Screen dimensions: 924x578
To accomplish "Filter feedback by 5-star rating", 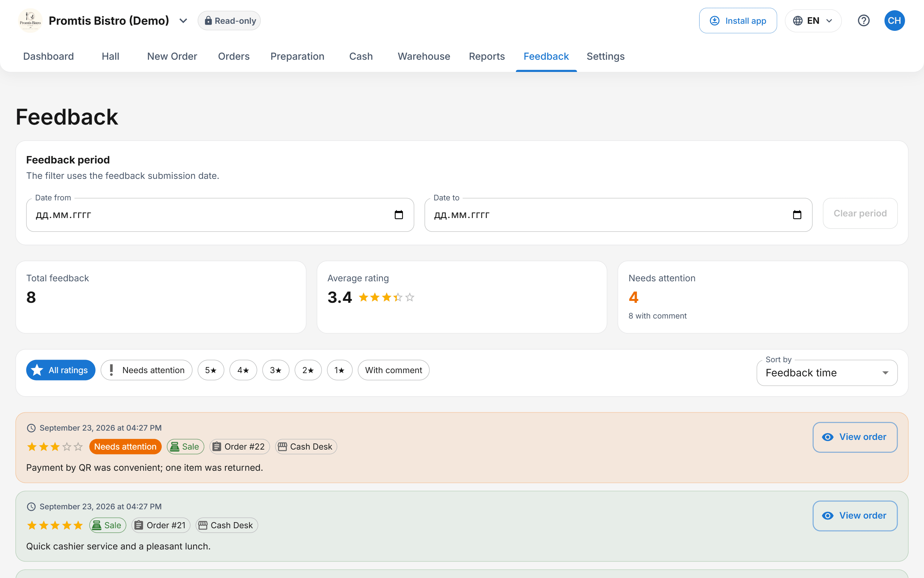I will coord(211,370).
